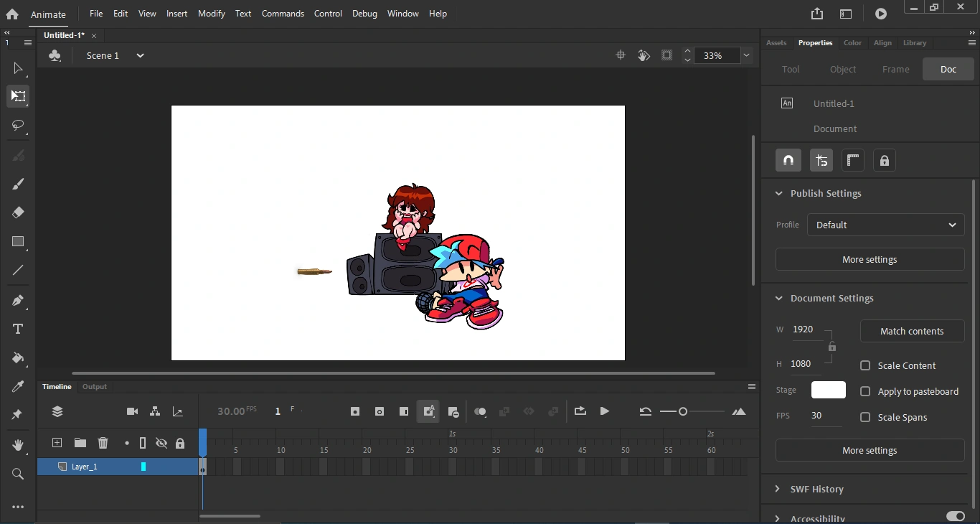Enable the Scale Content checkbox

pos(865,365)
